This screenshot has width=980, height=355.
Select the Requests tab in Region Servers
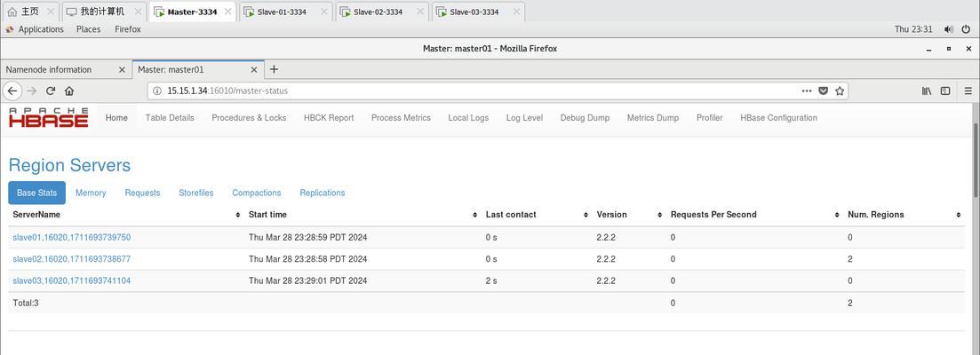(142, 193)
